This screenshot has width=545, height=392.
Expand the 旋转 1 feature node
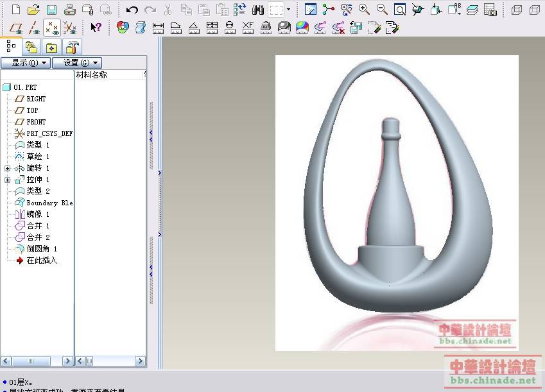click(x=7, y=168)
